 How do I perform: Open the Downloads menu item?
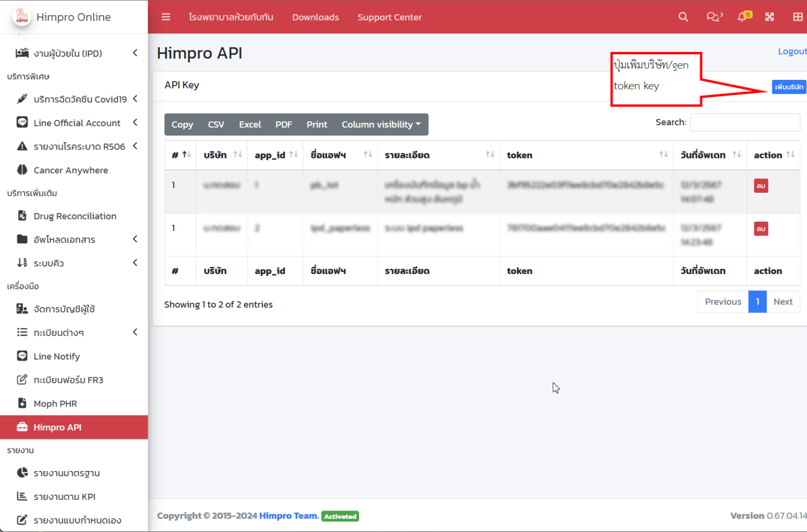315,17
